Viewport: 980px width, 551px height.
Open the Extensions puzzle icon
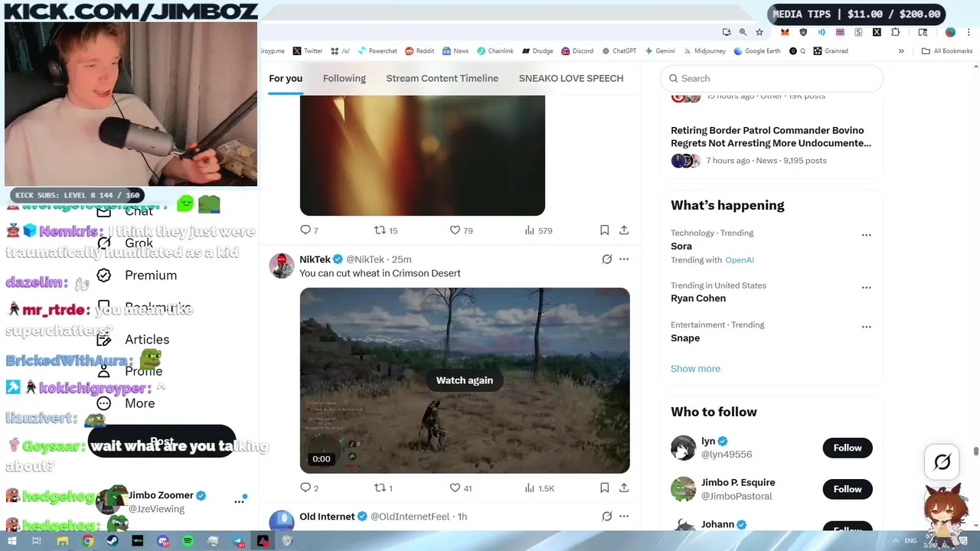pyautogui.click(x=896, y=32)
